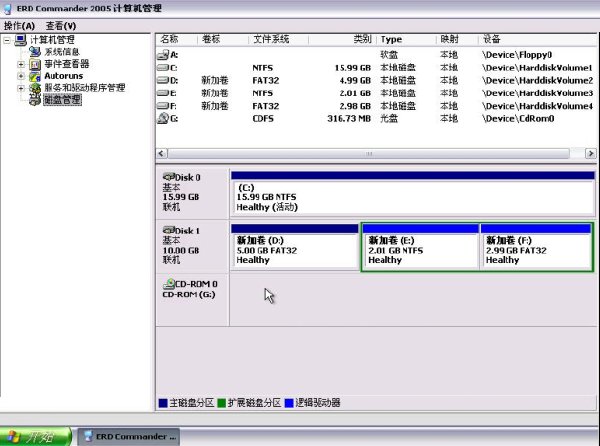
Task: Sort by the 卷标 column header
Action: [223, 39]
